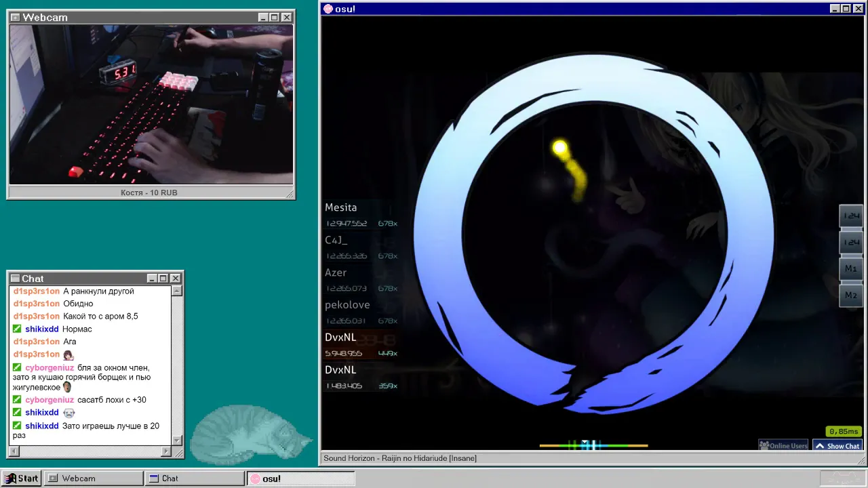Viewport: 868px width, 488px height.
Task: Close the Chat window
Action: point(176,279)
